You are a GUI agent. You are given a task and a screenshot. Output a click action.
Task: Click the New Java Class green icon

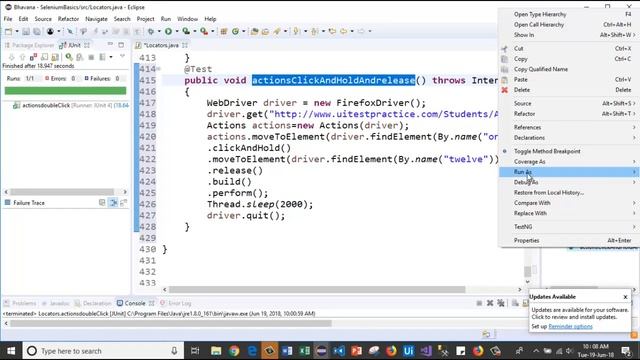[x=235, y=31]
